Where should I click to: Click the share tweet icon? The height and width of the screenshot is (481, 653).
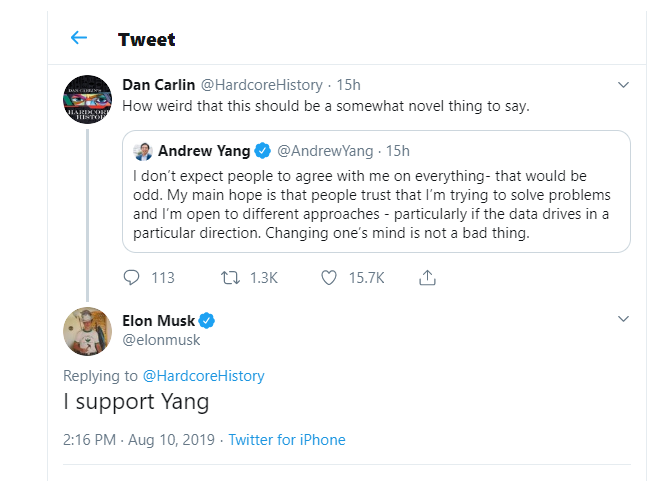pos(426,278)
